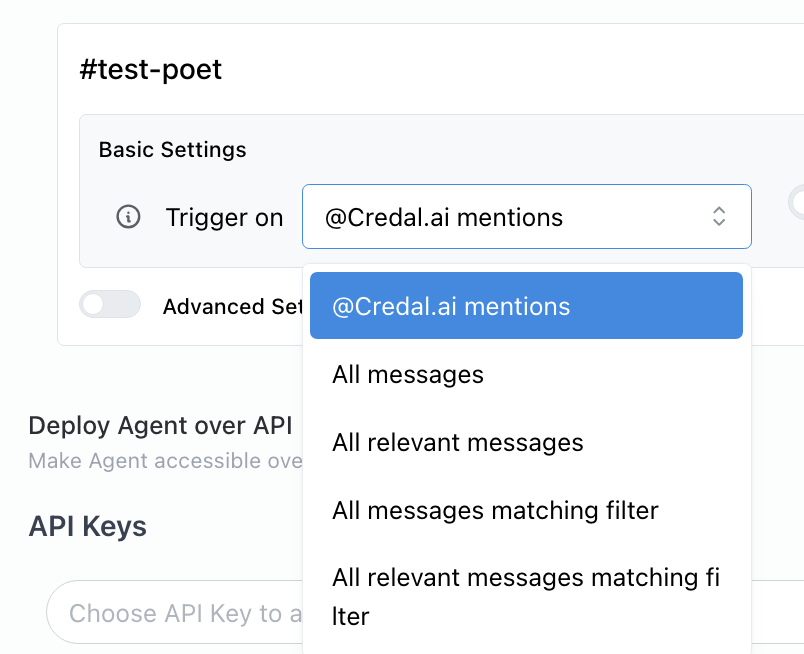The width and height of the screenshot is (804, 654).
Task: Select the highlighted @Credal.ai mentions option
Action: click(x=526, y=306)
